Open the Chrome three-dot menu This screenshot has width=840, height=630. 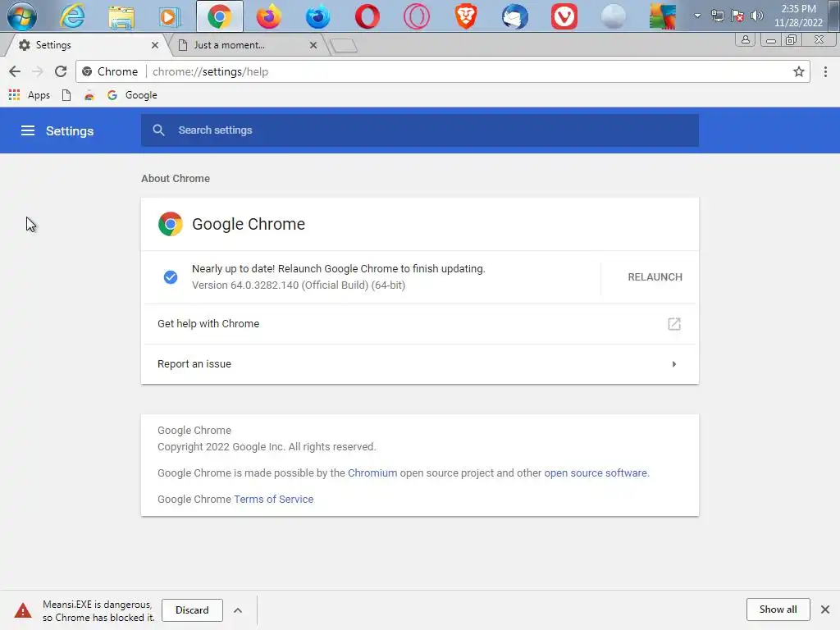(x=825, y=71)
